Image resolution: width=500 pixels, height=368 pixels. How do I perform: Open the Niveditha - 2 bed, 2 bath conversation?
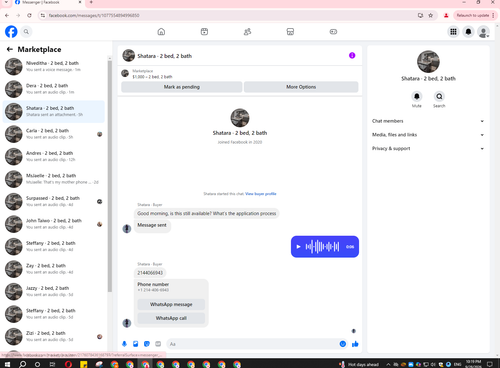(x=54, y=66)
